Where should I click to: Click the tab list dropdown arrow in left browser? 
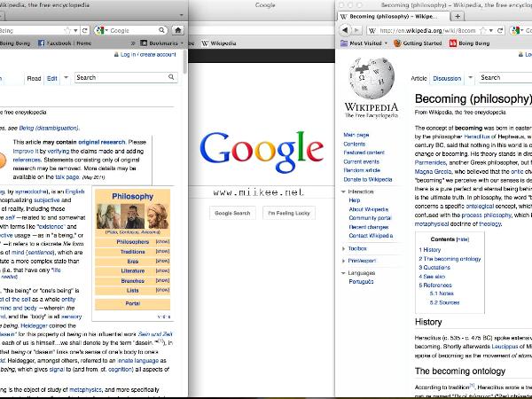point(182,15)
